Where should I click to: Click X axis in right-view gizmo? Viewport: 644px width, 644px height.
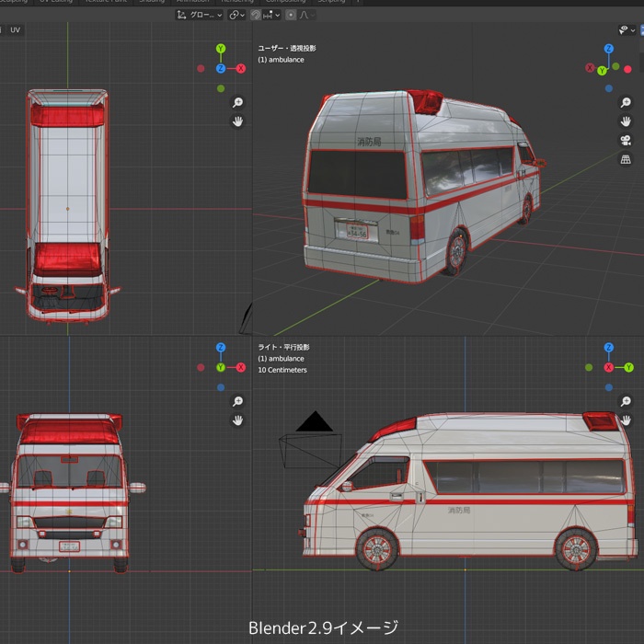tap(609, 368)
